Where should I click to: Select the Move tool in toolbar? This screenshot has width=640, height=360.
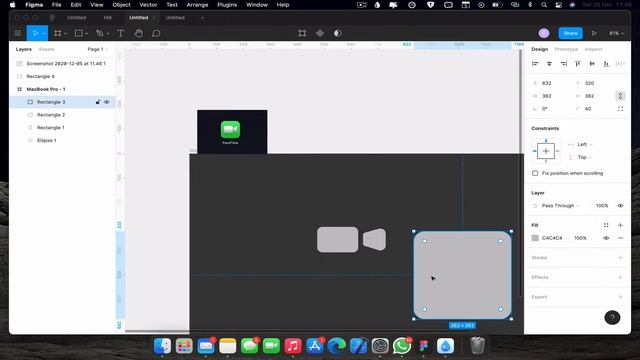coord(35,33)
